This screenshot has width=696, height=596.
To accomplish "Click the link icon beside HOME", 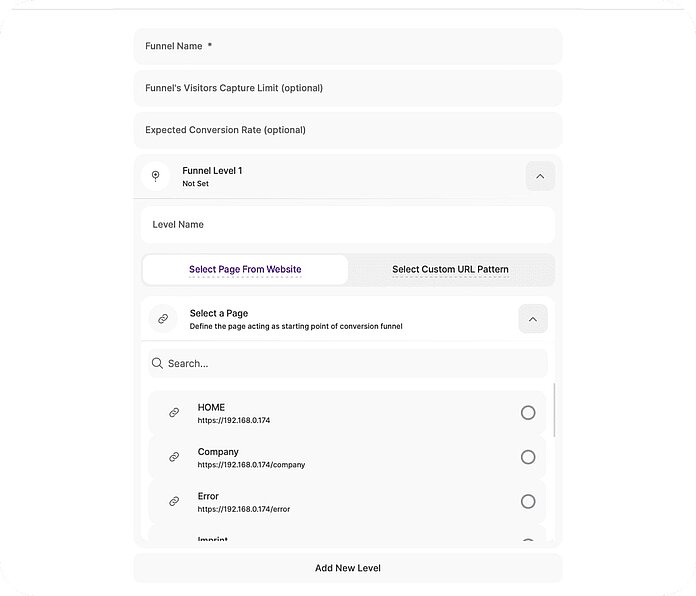I will (x=174, y=413).
